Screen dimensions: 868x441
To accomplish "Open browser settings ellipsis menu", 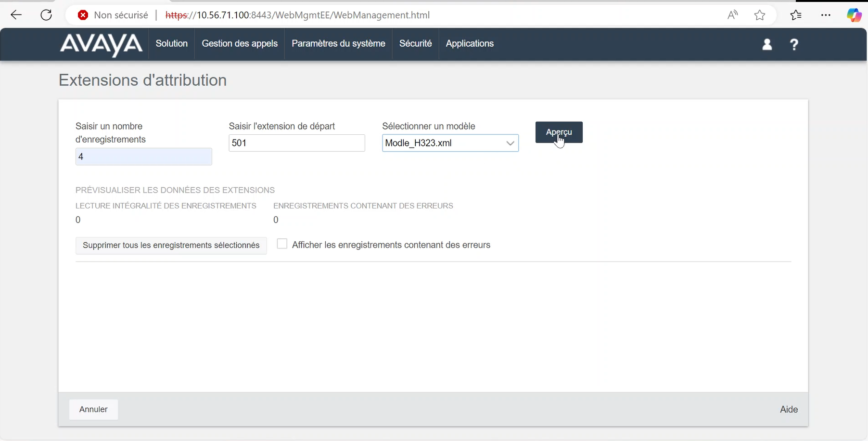I will click(x=826, y=15).
